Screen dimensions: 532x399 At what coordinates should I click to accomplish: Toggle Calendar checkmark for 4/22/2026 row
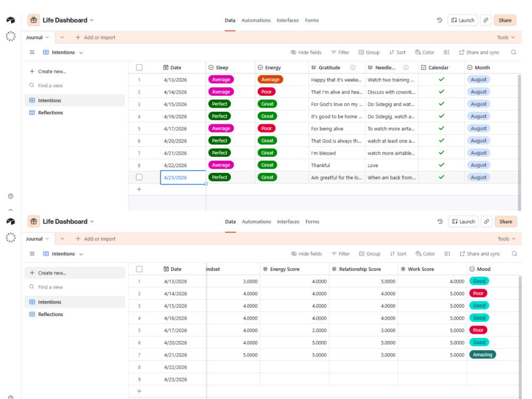click(442, 165)
